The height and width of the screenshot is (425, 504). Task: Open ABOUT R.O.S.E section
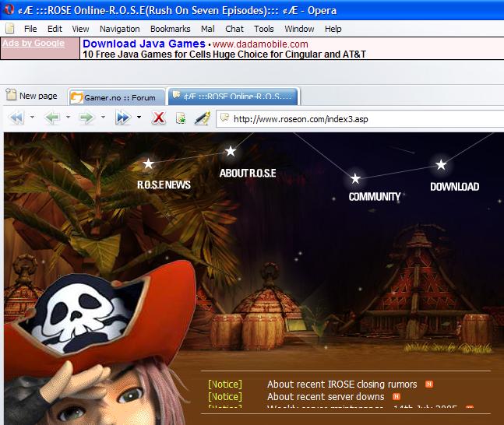click(x=248, y=173)
